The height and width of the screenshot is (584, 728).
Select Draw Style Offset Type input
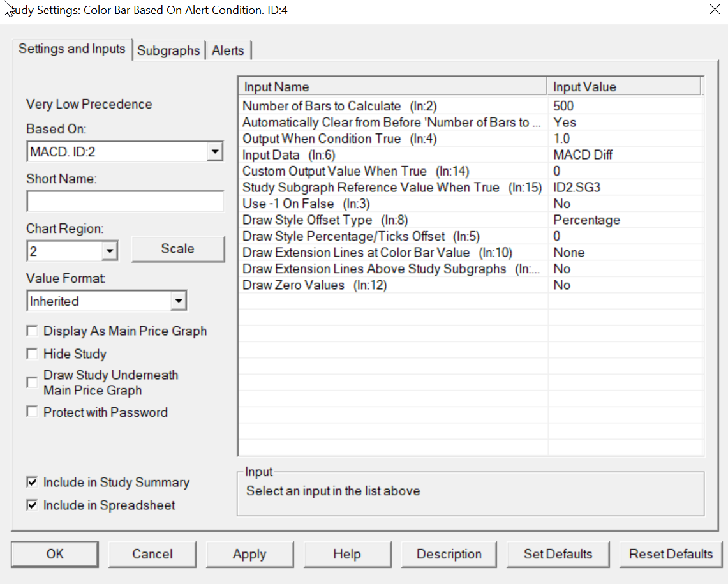pyautogui.click(x=471, y=220)
